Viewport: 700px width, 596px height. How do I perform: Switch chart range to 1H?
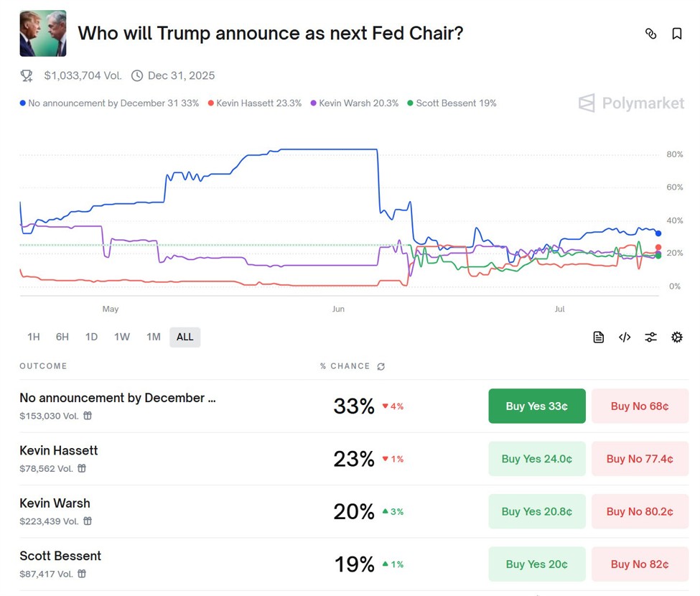point(33,337)
